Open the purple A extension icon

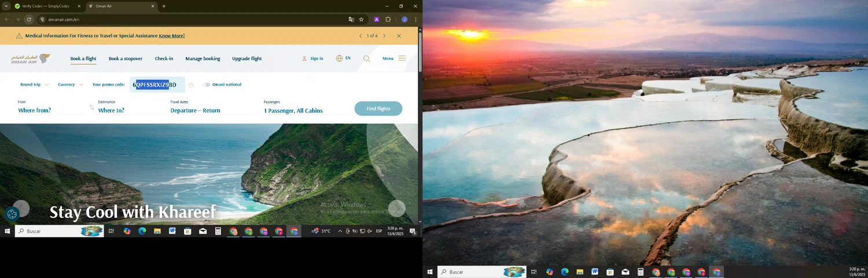(376, 19)
